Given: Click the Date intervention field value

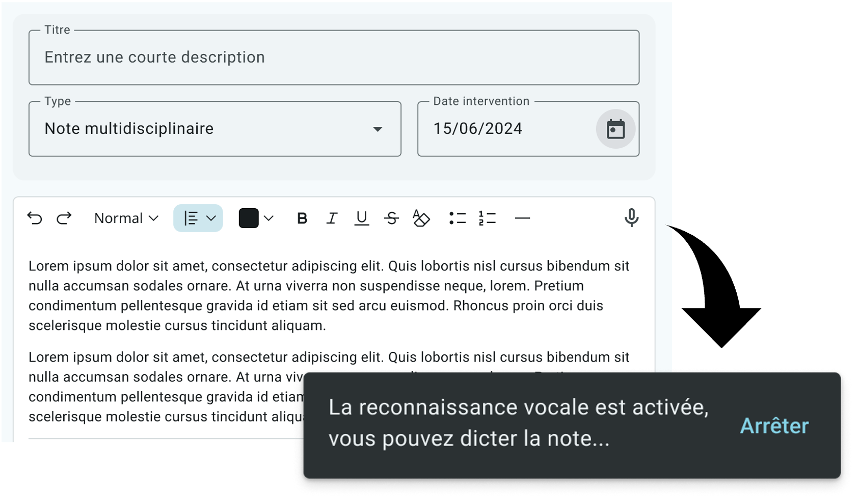Looking at the screenshot, I should click(x=478, y=128).
